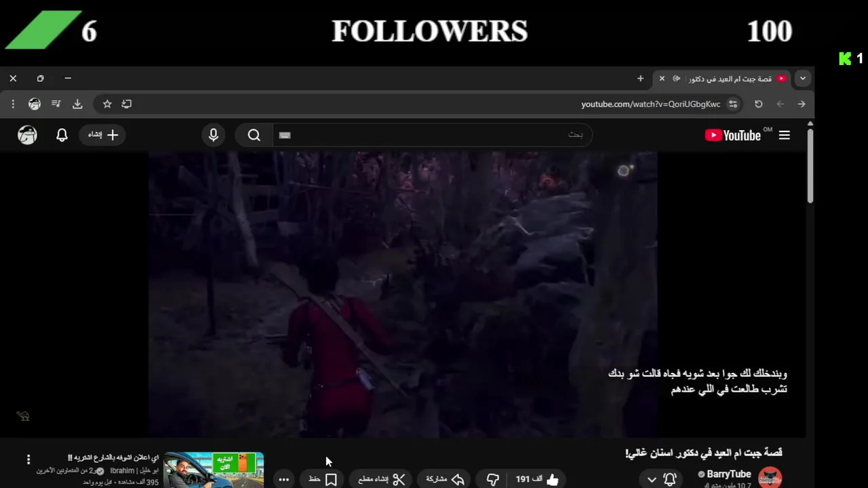Go back with the browser arrow
This screenshot has width=868, height=488.
click(801, 104)
